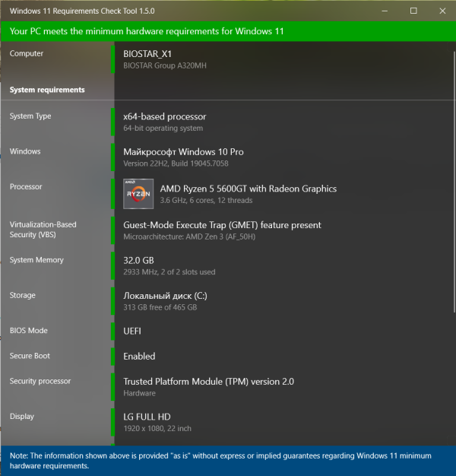456x476 pixels.
Task: Click the 32.0 GB system memory value
Action: coord(138,261)
